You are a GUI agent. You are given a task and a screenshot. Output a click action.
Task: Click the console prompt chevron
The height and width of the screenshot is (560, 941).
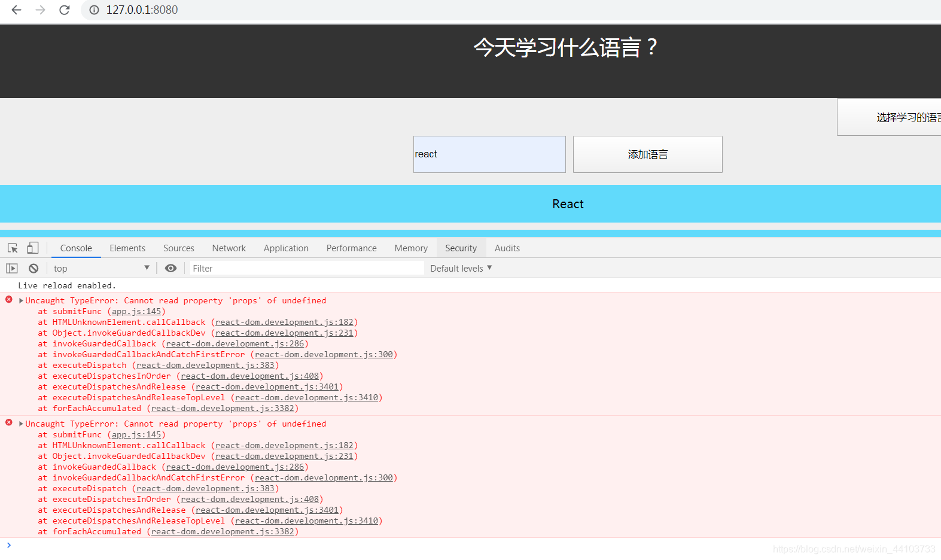9,545
